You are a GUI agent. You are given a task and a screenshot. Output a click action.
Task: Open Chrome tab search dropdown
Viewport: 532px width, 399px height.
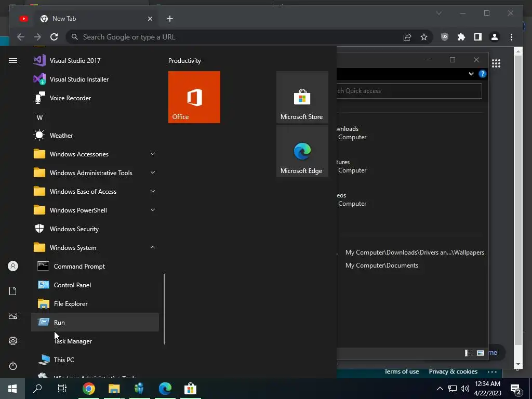coord(438,13)
